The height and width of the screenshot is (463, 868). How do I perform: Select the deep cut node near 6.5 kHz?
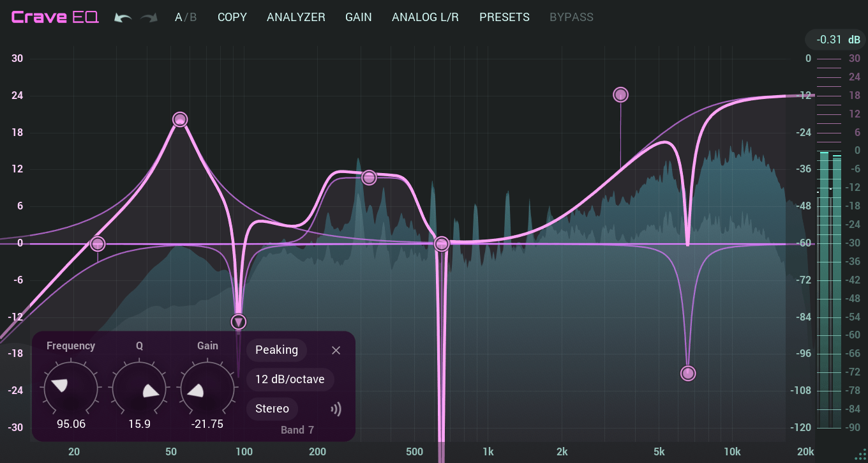click(x=687, y=373)
